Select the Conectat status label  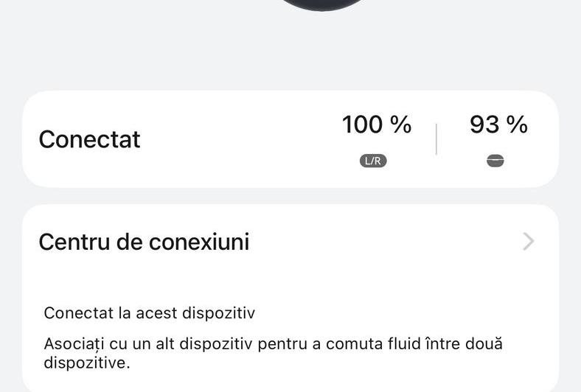(89, 139)
